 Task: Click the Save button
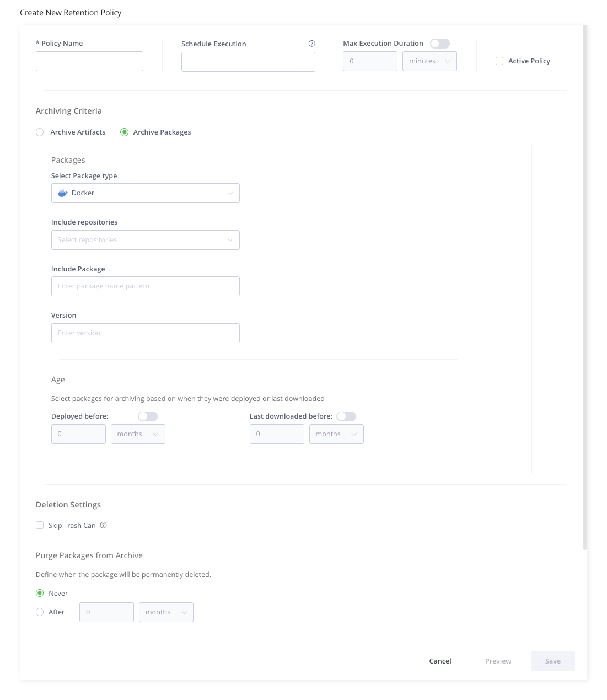click(552, 661)
